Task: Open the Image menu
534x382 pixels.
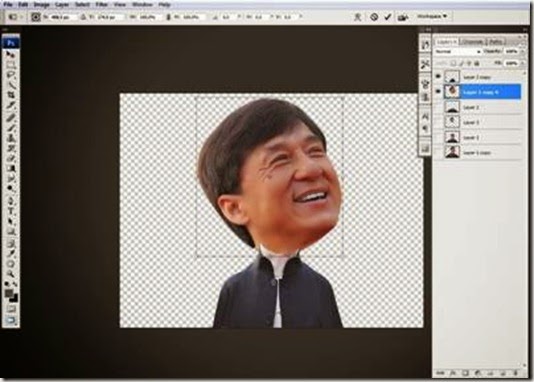Action: tap(42, 5)
